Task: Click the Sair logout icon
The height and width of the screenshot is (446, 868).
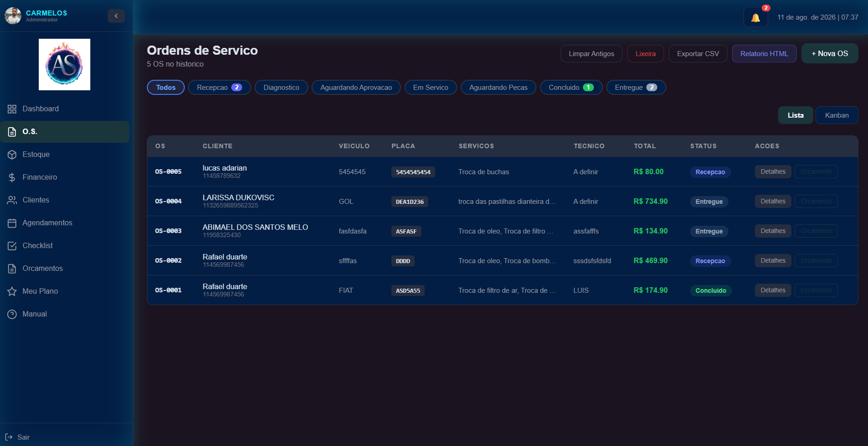Action: [x=9, y=437]
